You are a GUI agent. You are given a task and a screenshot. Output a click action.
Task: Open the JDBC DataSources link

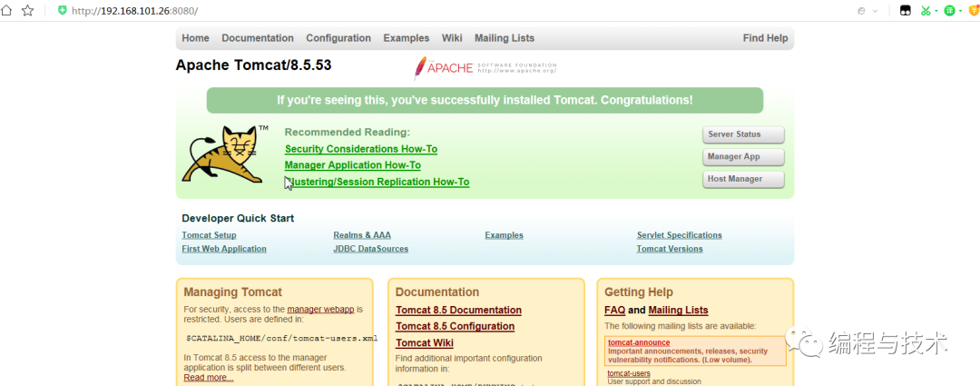pos(370,249)
